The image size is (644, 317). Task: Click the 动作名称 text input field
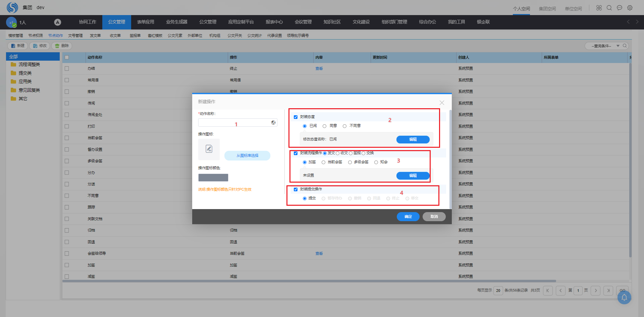(x=234, y=123)
